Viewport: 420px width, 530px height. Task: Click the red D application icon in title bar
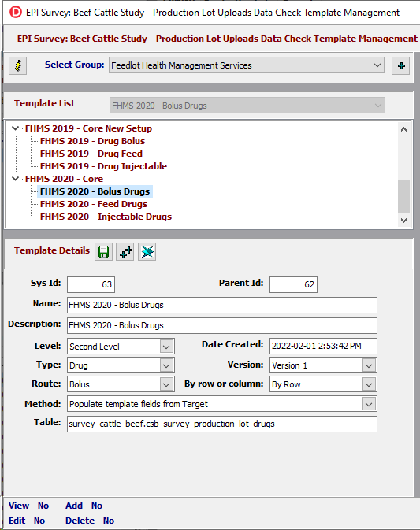pos(15,13)
